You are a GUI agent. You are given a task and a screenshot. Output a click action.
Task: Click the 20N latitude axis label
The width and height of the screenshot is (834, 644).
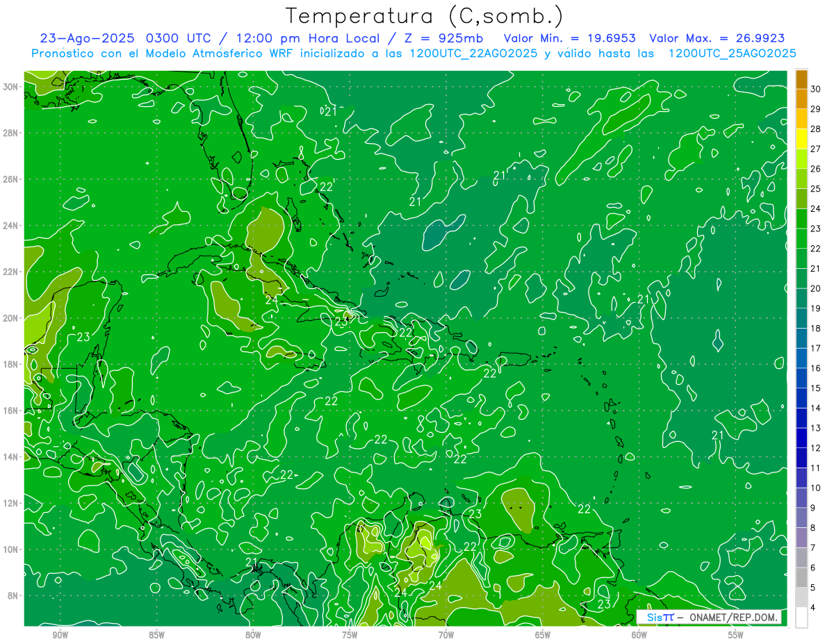coord(9,318)
